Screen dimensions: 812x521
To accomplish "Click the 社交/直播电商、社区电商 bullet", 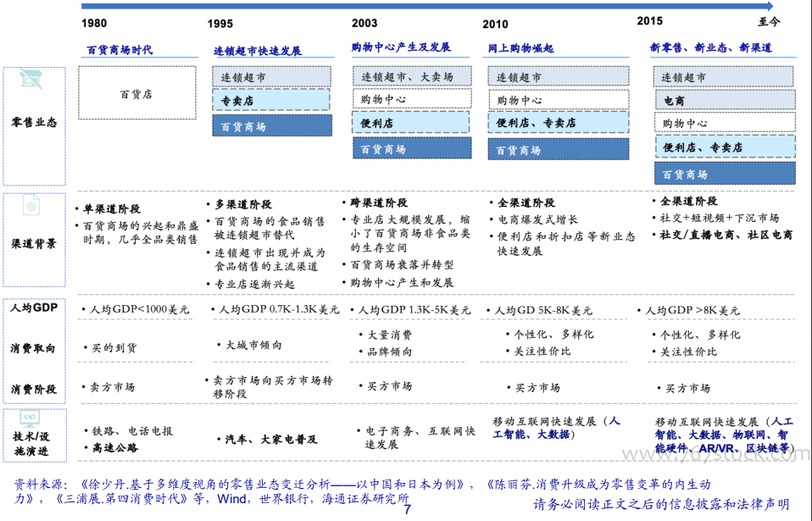I will click(x=726, y=235).
